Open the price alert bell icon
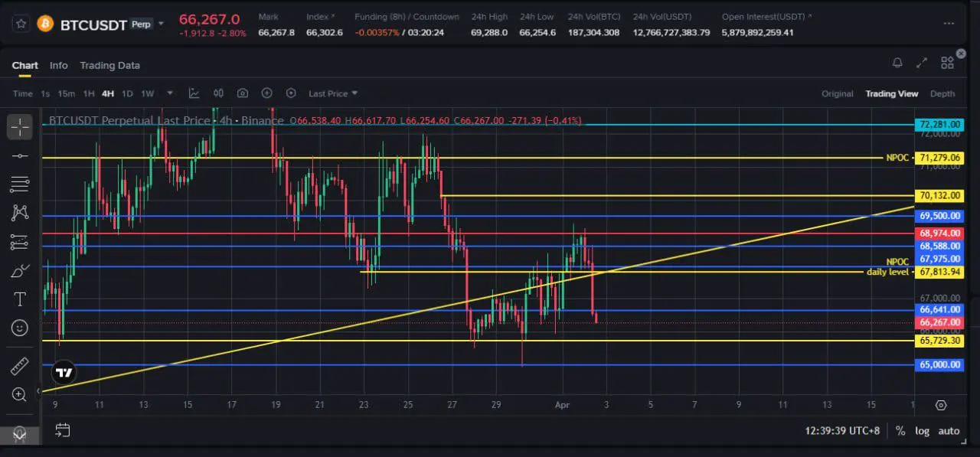Screen dimensions: 980x457 click(x=897, y=63)
